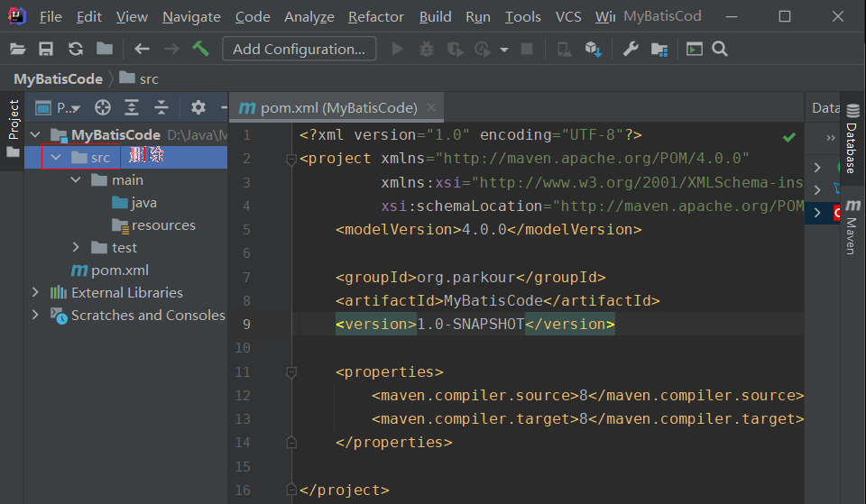The image size is (866, 504).
Task: Open Settings via the wrench icon
Action: click(631, 49)
